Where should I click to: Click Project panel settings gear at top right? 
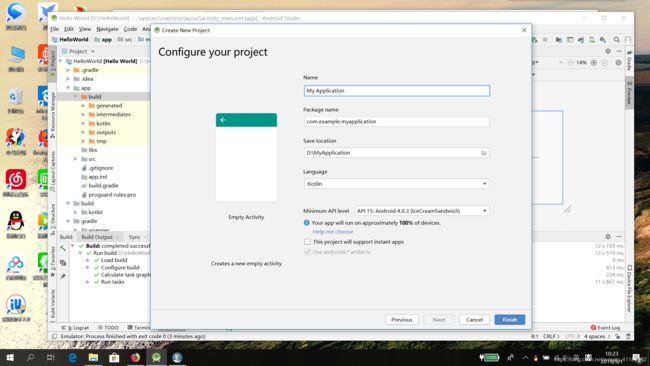pyautogui.click(x=608, y=51)
